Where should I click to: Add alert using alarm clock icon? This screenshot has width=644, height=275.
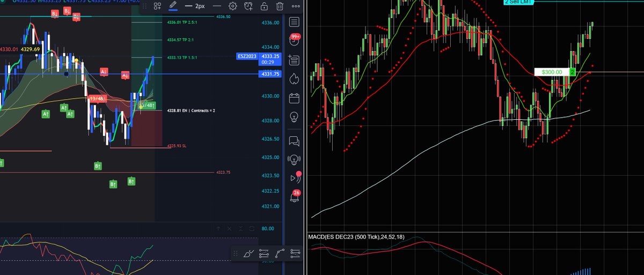248,6
